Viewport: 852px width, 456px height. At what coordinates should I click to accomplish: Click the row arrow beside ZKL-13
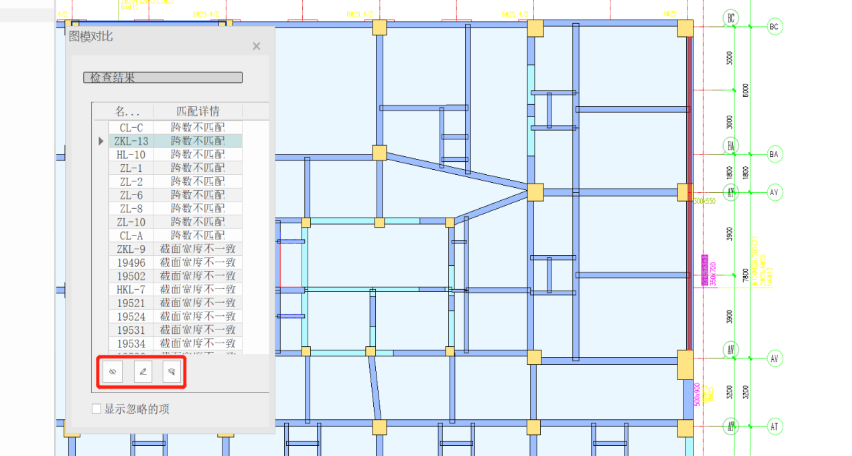pos(101,141)
